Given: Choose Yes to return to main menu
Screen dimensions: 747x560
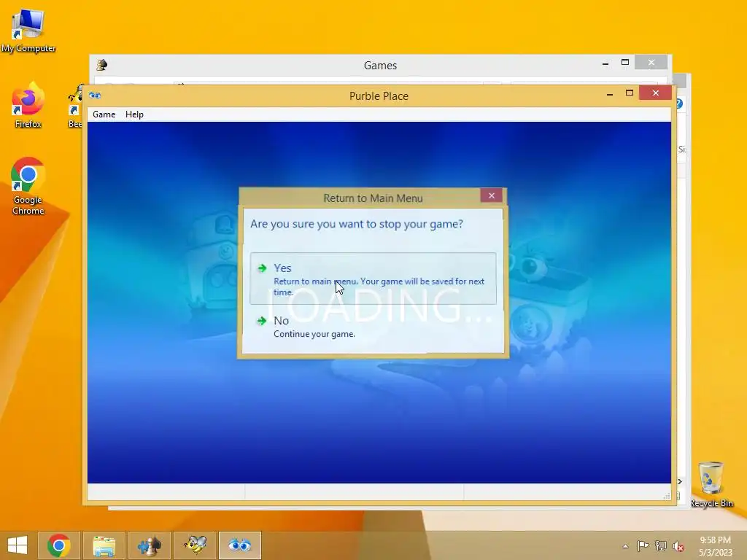Looking at the screenshot, I should 373,279.
